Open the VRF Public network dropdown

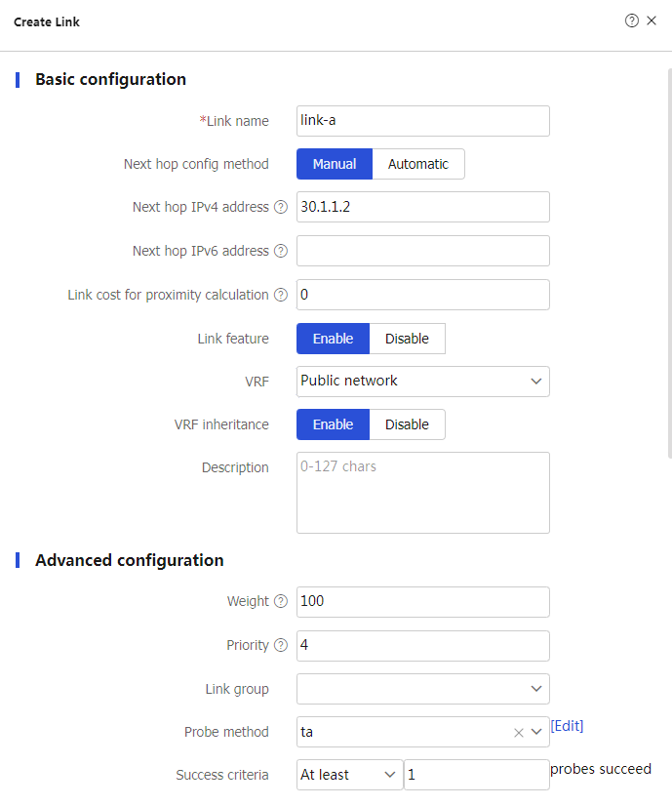[423, 382]
